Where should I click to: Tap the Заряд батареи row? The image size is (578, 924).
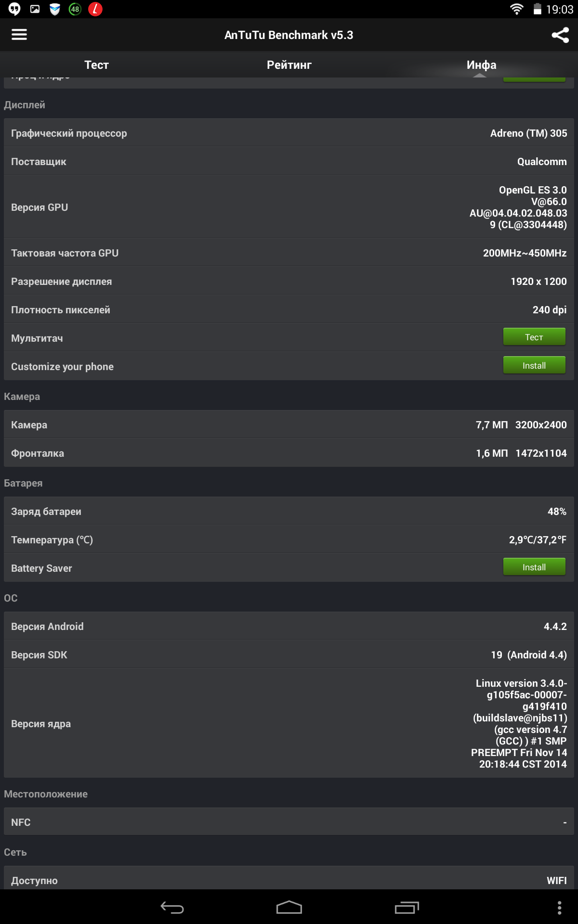[289, 511]
